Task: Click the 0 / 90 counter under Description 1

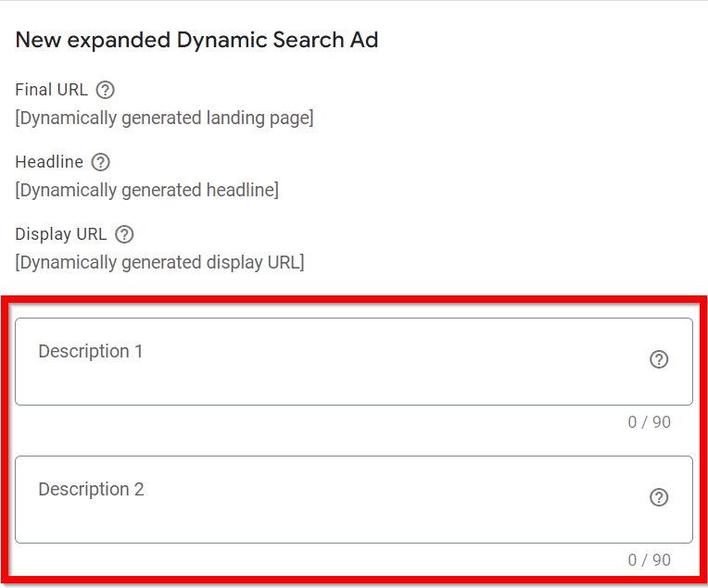Action: tap(649, 422)
